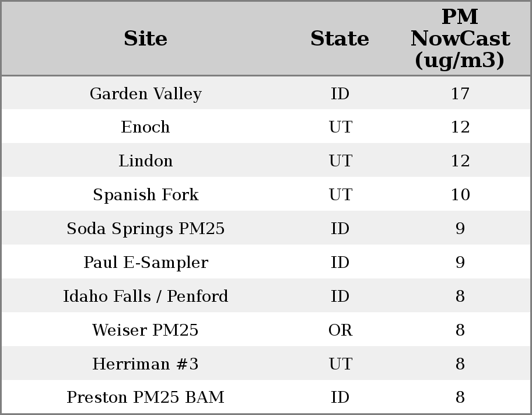Click the OR state cell
The width and height of the screenshot is (532, 415).
click(x=340, y=330)
